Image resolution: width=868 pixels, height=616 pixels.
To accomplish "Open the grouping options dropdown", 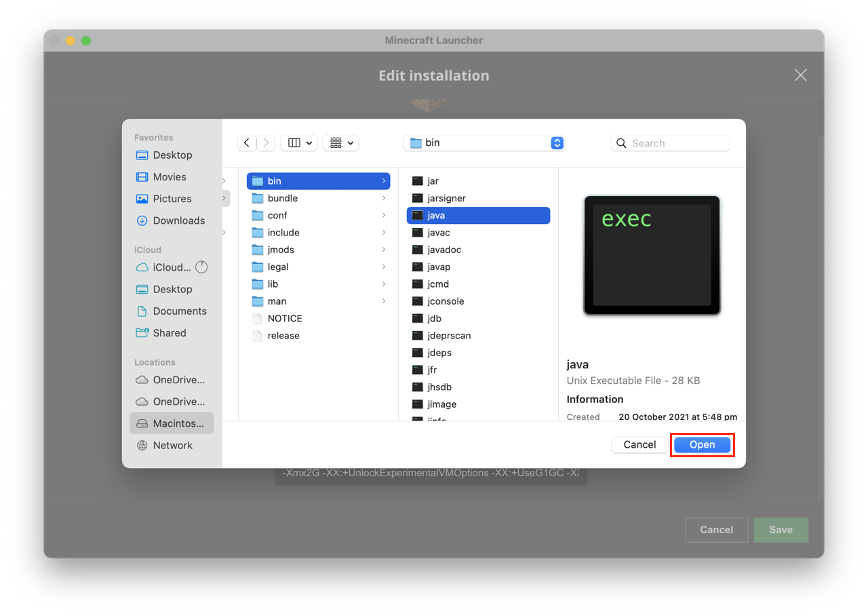I will (340, 142).
